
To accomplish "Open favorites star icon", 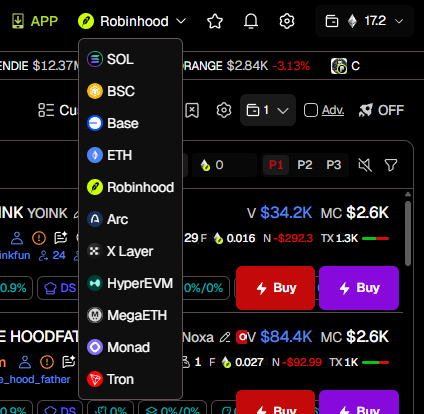I will 215,21.
